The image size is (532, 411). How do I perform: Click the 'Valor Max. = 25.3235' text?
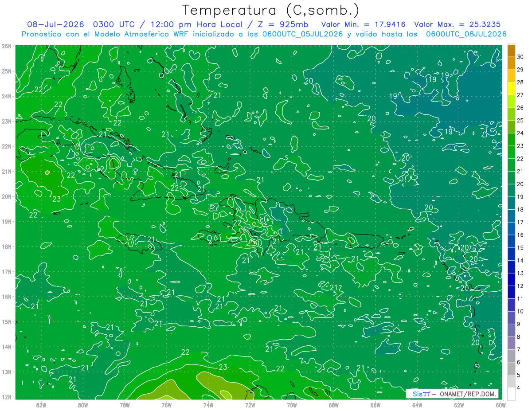(x=458, y=24)
